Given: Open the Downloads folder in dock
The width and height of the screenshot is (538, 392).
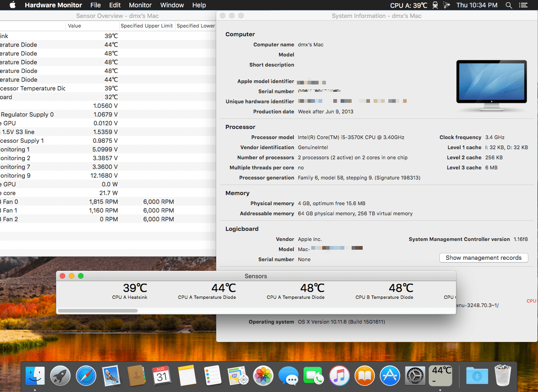Looking at the screenshot, I should (x=477, y=375).
